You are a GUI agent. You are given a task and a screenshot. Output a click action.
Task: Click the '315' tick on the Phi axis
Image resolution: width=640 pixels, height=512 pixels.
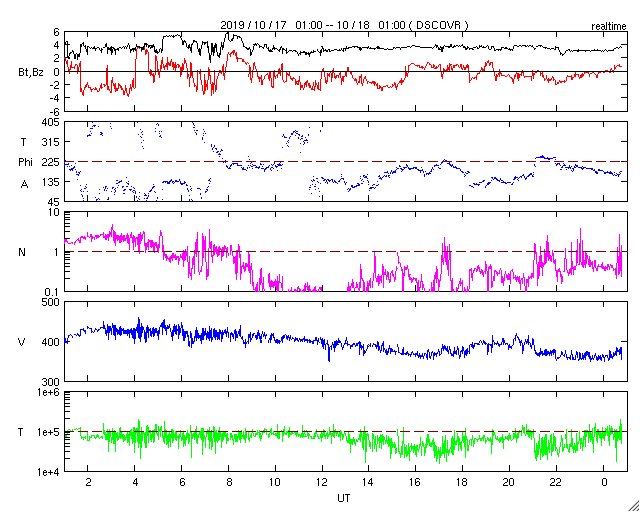[x=51, y=142]
